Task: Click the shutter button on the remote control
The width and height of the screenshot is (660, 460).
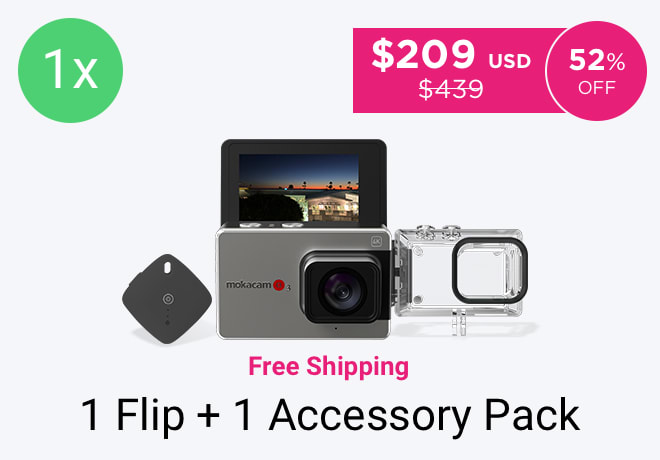Action: 168,299
